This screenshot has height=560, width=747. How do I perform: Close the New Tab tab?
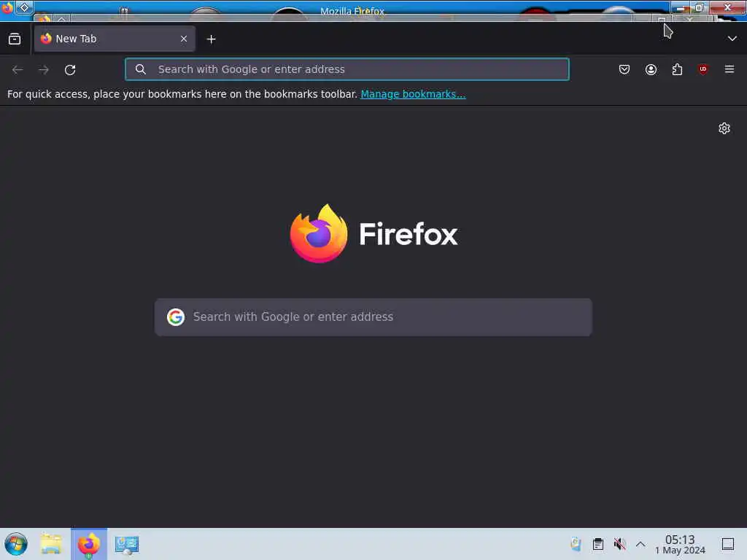pyautogui.click(x=184, y=39)
